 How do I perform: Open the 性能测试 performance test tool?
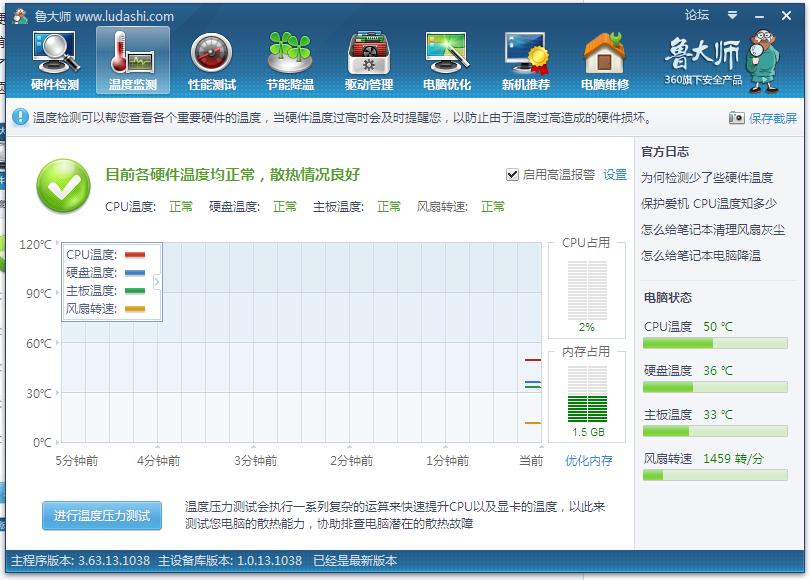point(211,57)
